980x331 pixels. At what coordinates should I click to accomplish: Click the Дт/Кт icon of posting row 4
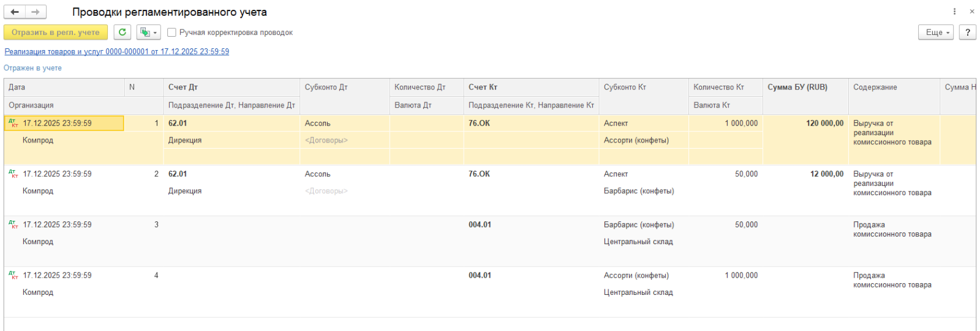pyautogui.click(x=13, y=275)
